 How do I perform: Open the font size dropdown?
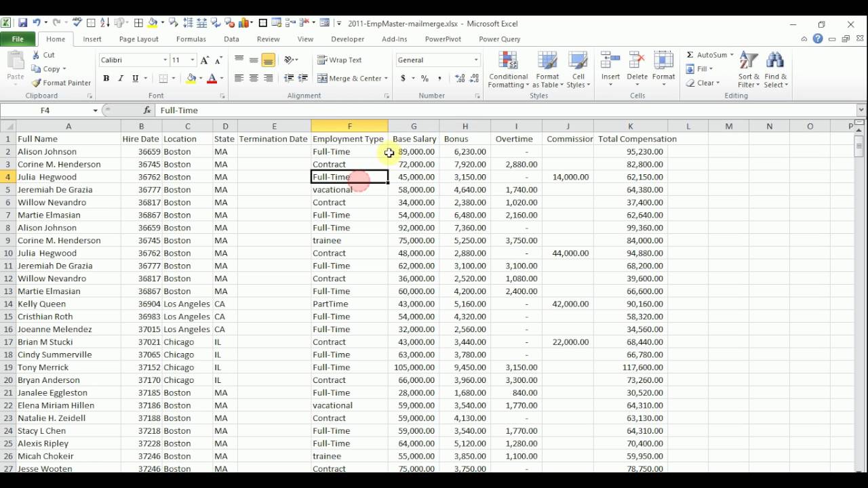(193, 60)
